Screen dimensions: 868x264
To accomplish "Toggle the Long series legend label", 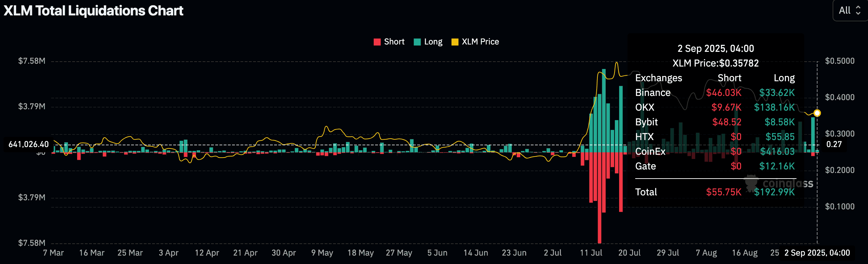I will pyautogui.click(x=433, y=42).
